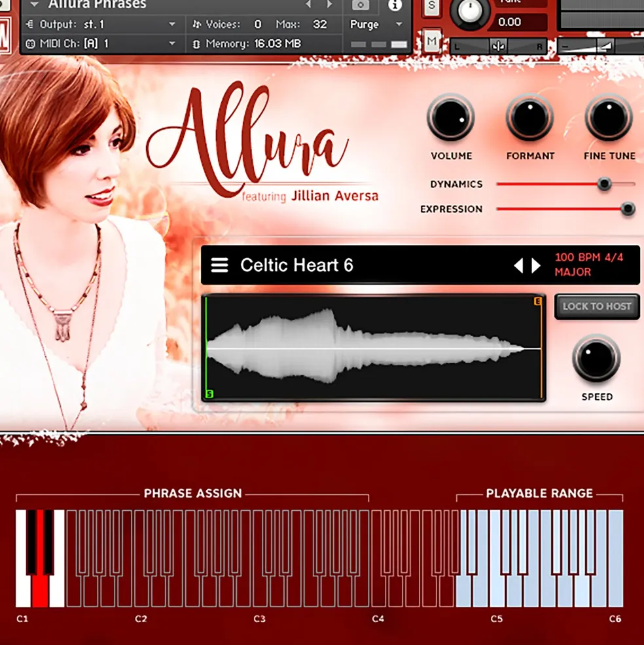This screenshot has width=644, height=645.
Task: Click the 100 BPM 4/4 Major info
Action: click(588, 265)
